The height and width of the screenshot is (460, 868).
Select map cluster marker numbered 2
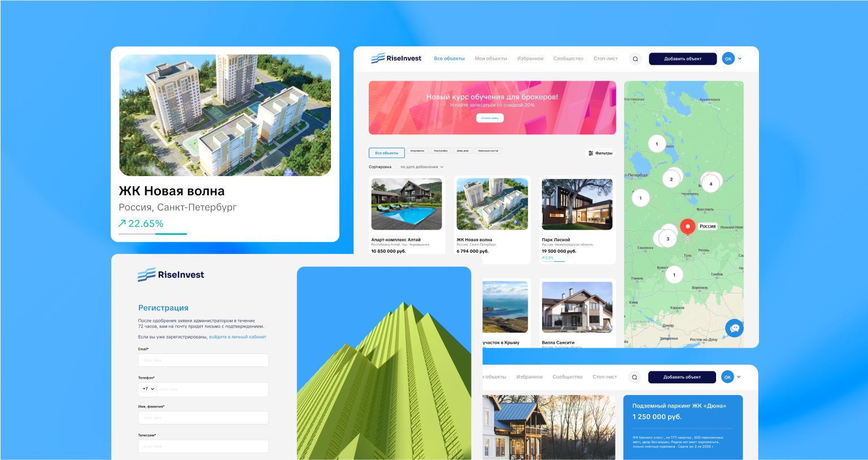point(671,179)
